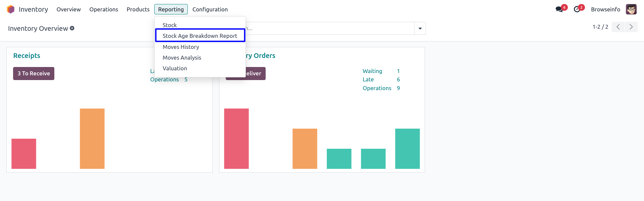Choose Moves History from menu
644x201 pixels.
click(181, 47)
